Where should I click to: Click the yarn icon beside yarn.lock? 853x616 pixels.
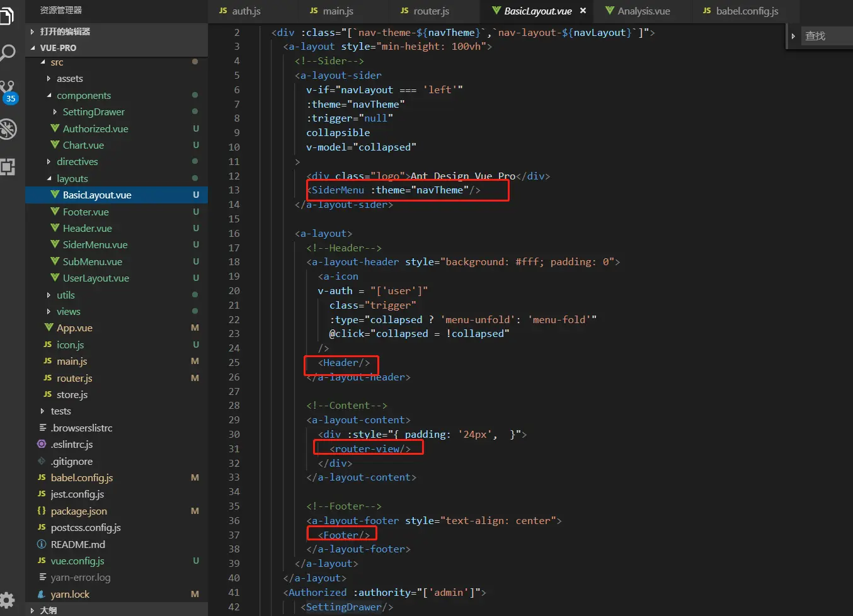(x=42, y=594)
